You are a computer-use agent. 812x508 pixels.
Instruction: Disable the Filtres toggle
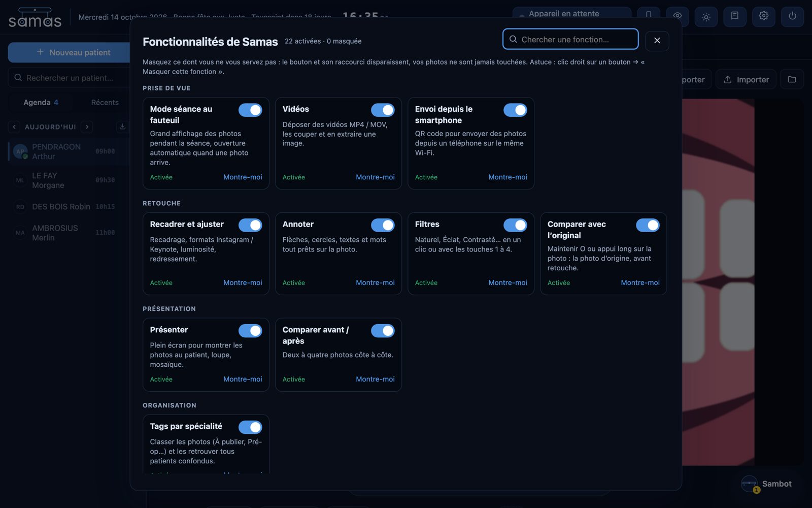515,225
